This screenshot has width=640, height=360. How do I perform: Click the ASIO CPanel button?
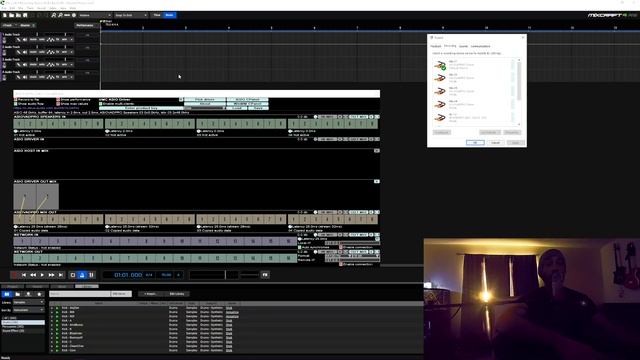tap(247, 100)
